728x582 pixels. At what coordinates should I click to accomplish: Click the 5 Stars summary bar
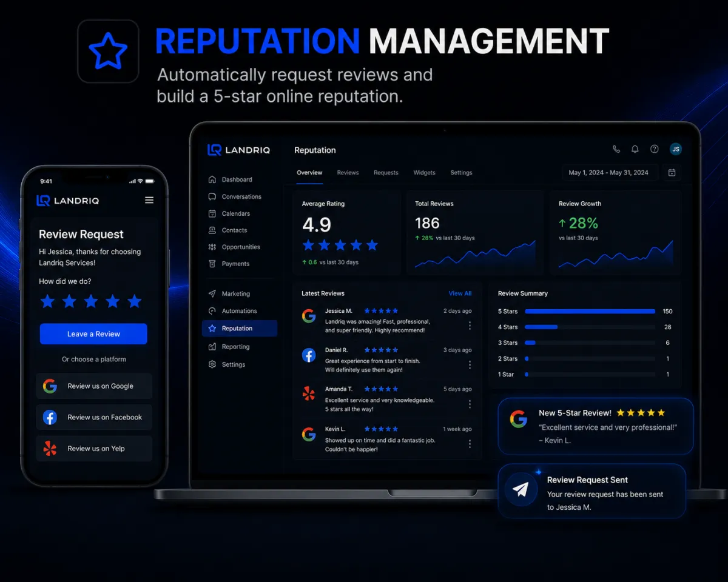click(x=590, y=311)
